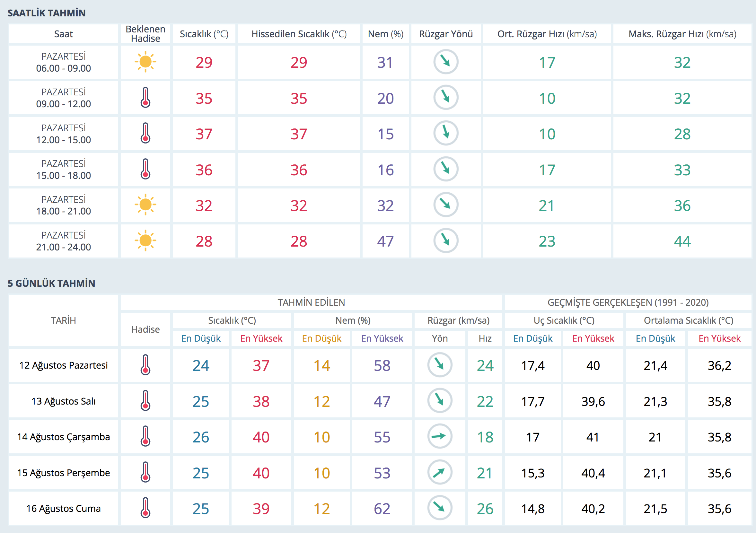Click GEÇMİŞTE GERÇEKLEŞEN (1991 - 2020) header
Viewport: 756px width, 533px height.
click(x=628, y=302)
